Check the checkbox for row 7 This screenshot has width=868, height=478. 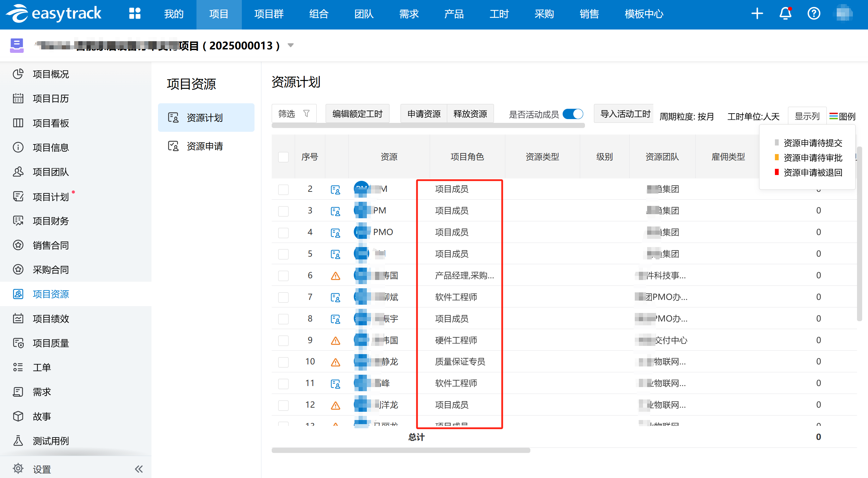[283, 297]
